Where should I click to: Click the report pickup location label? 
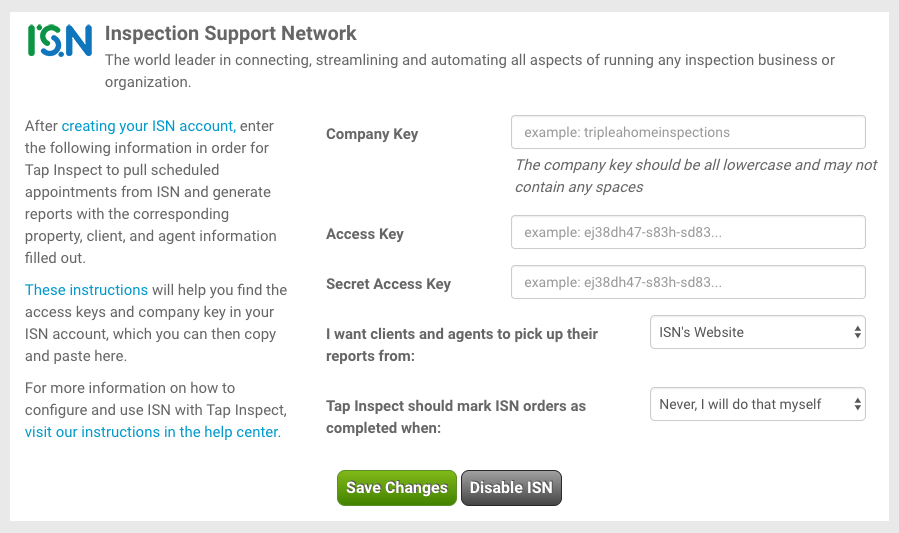[x=461, y=344]
